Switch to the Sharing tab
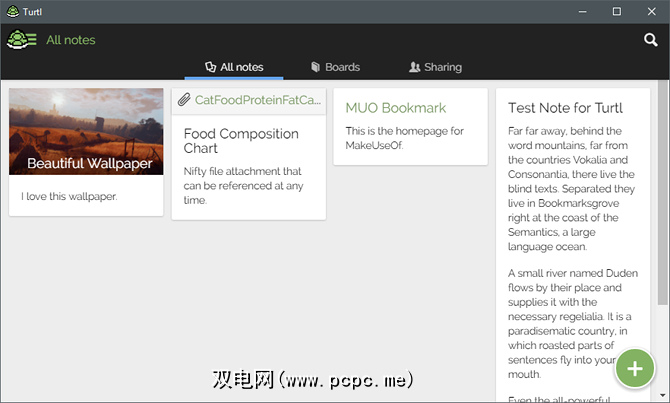 [436, 67]
